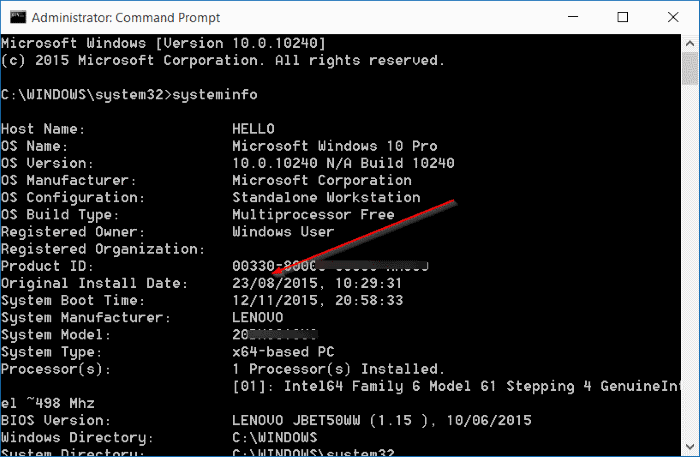The height and width of the screenshot is (457, 700).
Task: Click the scrollbar down arrow
Action: point(690,447)
